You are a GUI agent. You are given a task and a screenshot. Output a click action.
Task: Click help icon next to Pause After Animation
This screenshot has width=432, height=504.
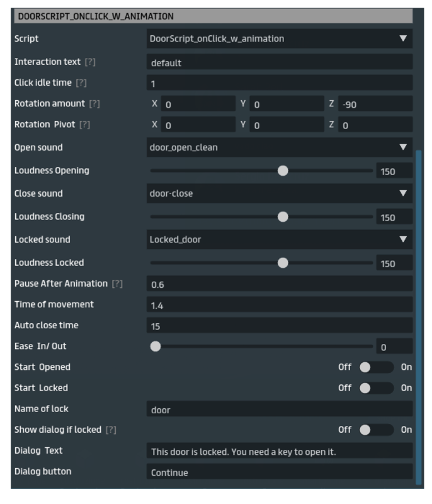tap(117, 284)
